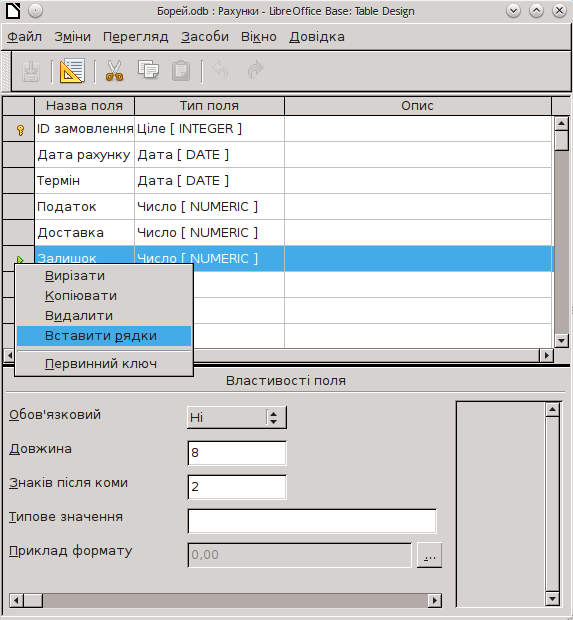Image resolution: width=573 pixels, height=620 pixels.
Task: Open the Вікно menu
Action: click(x=259, y=37)
